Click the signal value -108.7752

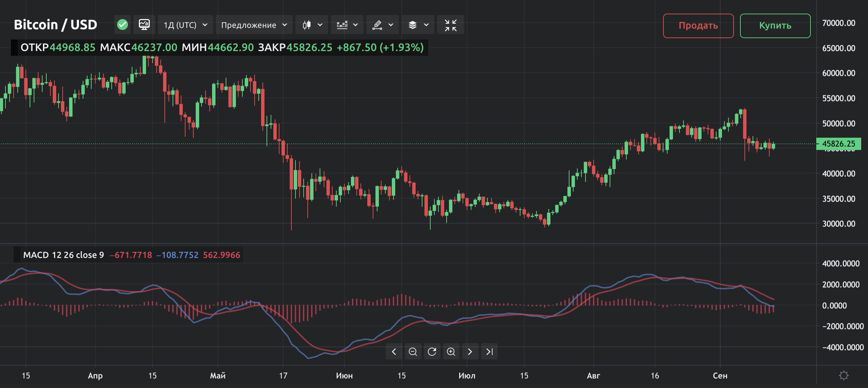(177, 255)
